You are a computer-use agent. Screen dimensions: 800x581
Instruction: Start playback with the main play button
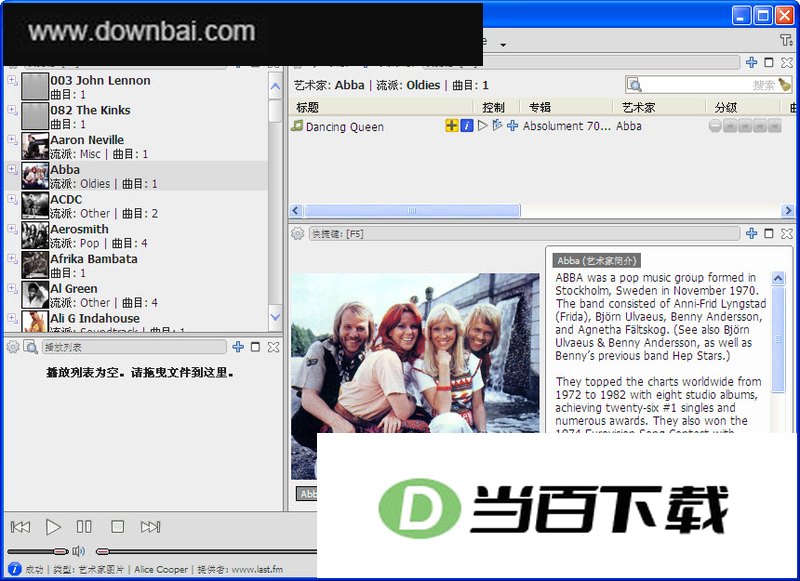tap(53, 526)
